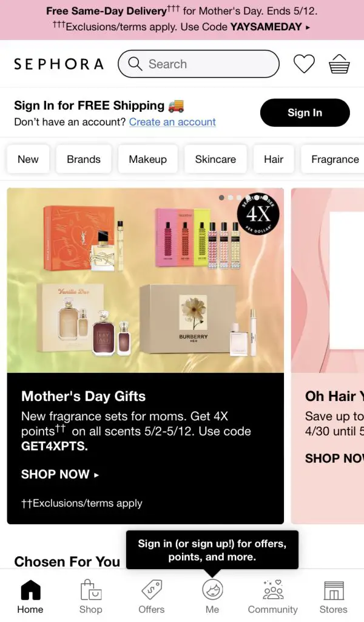Viewport: 364px width, 622px height.
Task: Open the Me profile icon
Action: tap(212, 589)
